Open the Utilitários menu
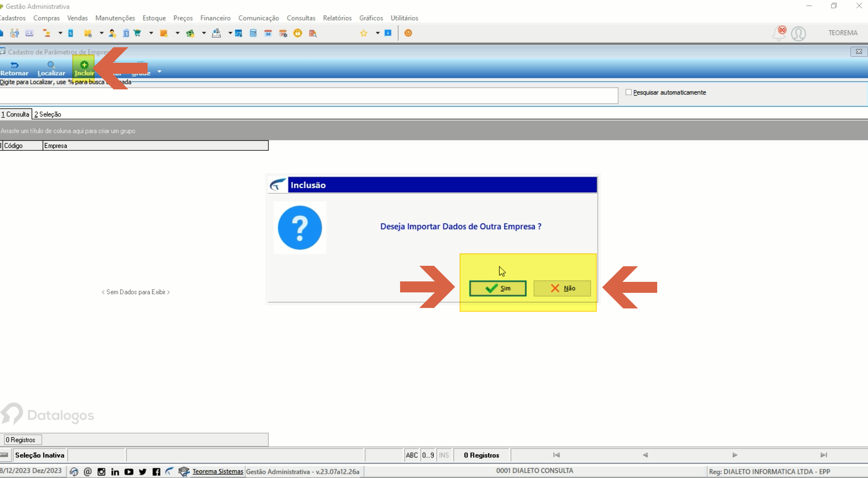The width and height of the screenshot is (868, 478). click(404, 18)
